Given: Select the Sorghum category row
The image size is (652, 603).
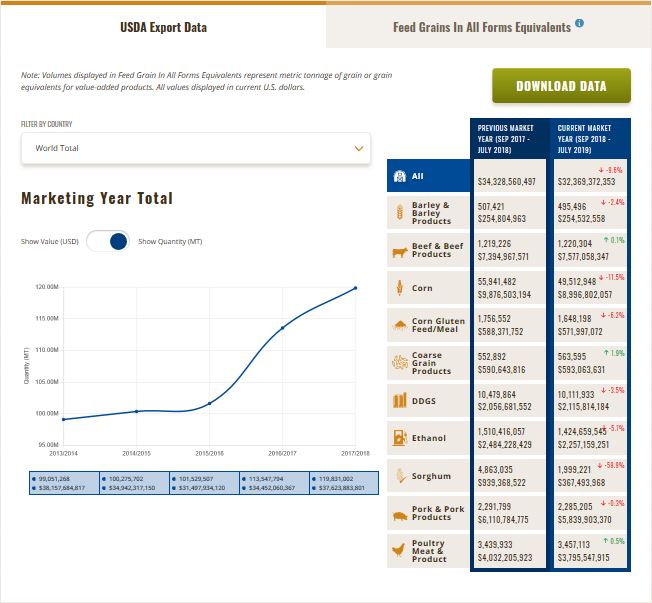Looking at the screenshot, I should (428, 476).
